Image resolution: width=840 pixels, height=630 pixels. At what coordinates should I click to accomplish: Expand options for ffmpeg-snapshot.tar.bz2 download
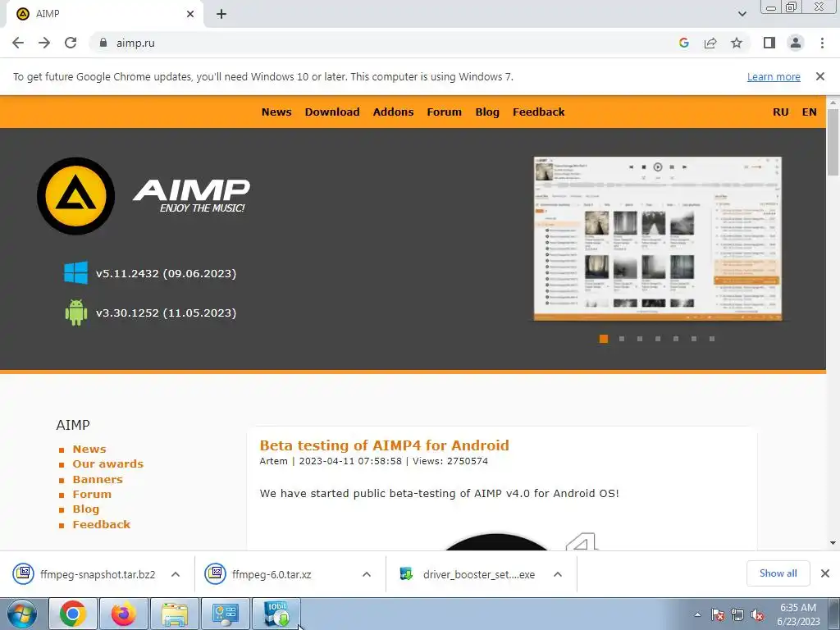coord(176,574)
